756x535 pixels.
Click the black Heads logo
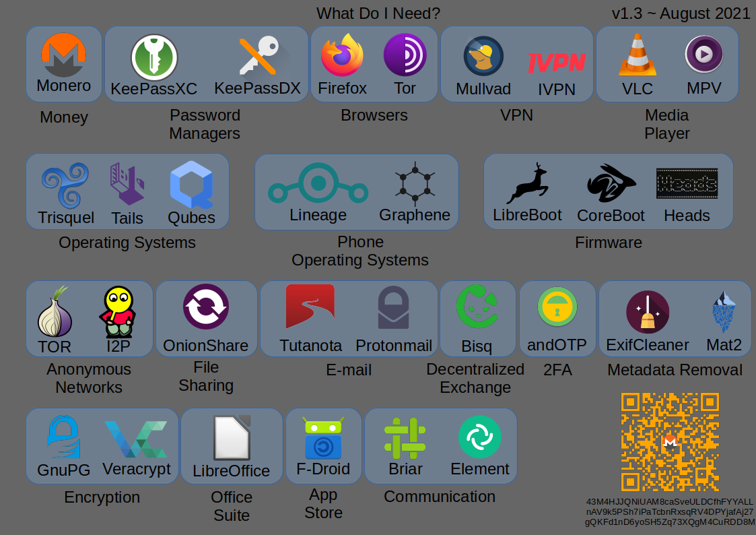687,183
